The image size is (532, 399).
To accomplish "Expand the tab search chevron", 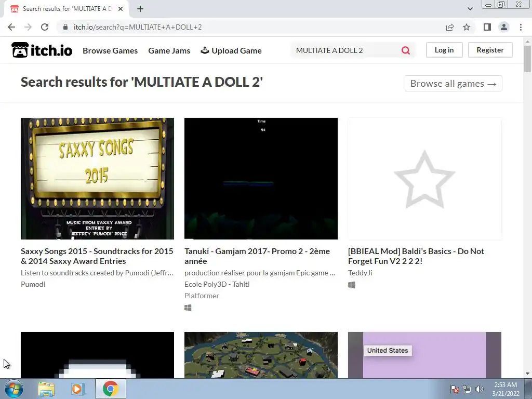I will tap(470, 9).
